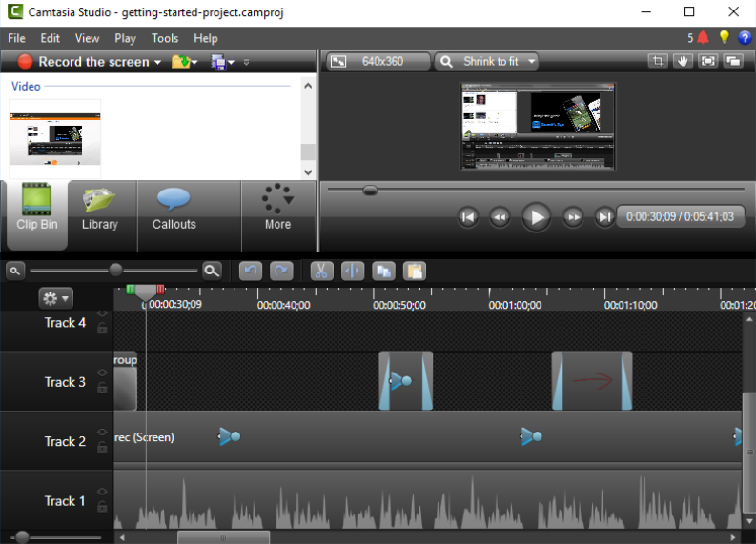Toggle Track 4 visibility eye
The image size is (756, 544).
pyautogui.click(x=102, y=314)
